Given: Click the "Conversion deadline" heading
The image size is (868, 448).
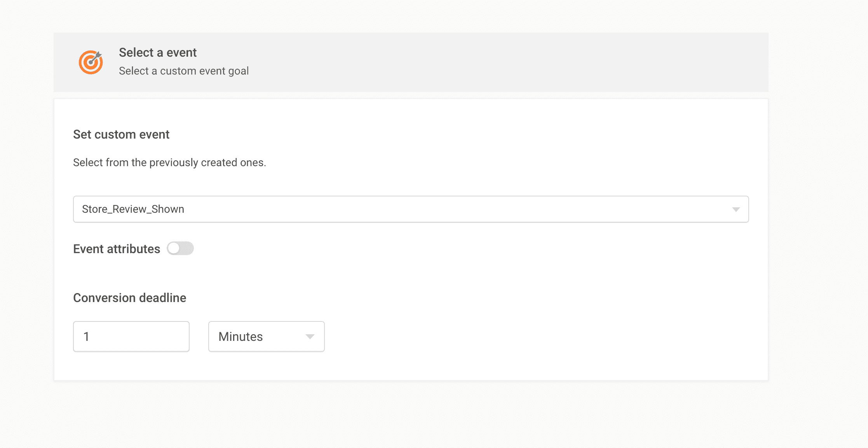Looking at the screenshot, I should tap(129, 298).
